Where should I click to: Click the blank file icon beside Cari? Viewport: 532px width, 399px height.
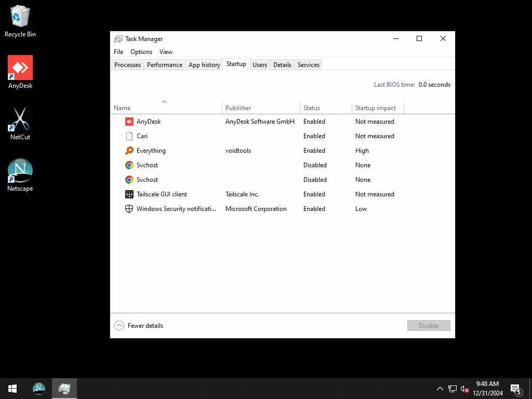[x=129, y=136]
